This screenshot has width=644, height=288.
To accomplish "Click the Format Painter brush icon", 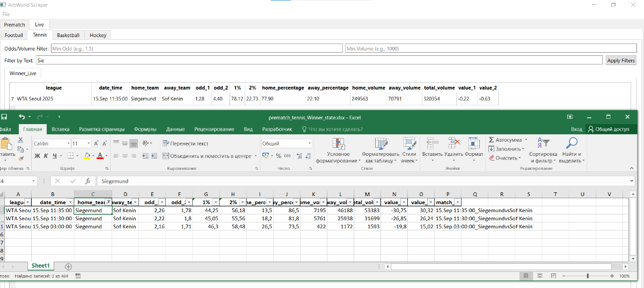I will (20, 158).
